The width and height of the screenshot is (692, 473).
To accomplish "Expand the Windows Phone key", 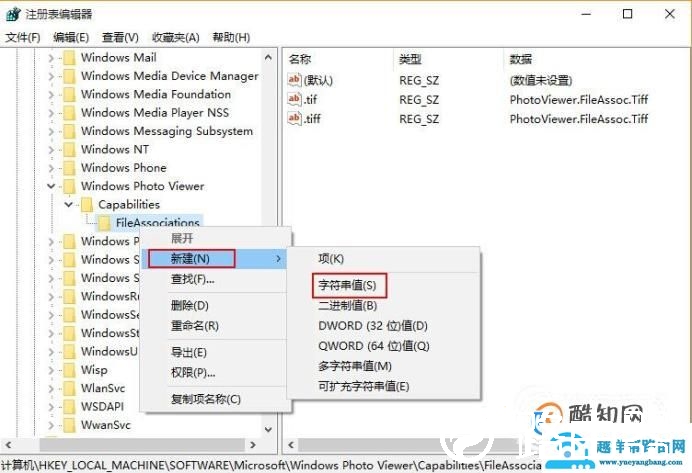I will tap(51, 168).
